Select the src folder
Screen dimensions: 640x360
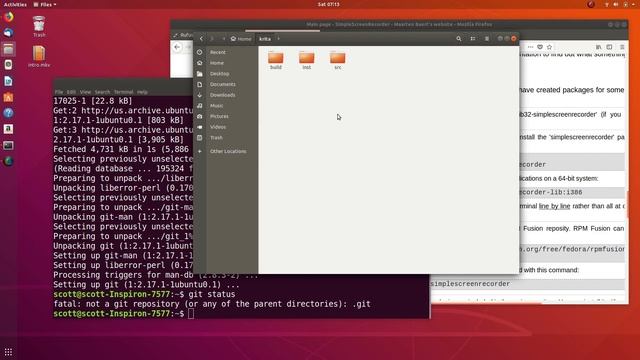[338, 60]
